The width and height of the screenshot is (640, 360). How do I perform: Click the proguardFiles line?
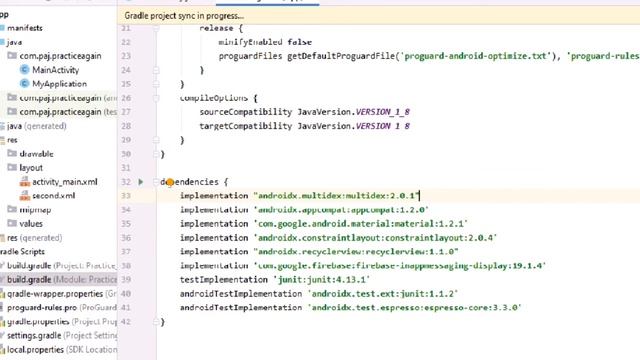pos(429,56)
